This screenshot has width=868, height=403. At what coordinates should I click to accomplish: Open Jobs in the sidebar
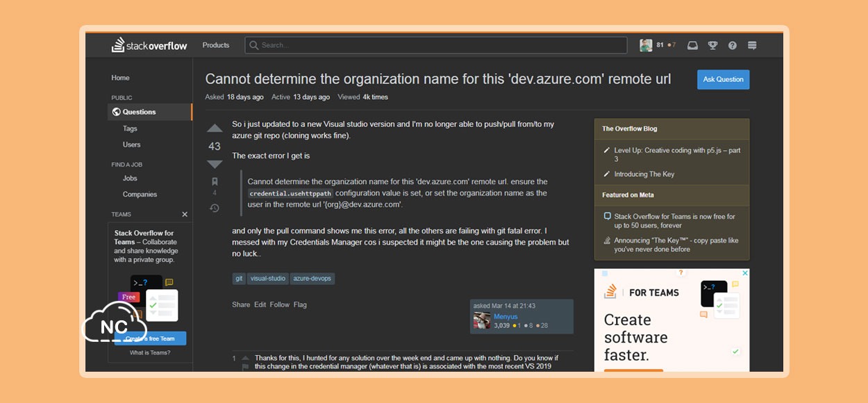click(130, 179)
